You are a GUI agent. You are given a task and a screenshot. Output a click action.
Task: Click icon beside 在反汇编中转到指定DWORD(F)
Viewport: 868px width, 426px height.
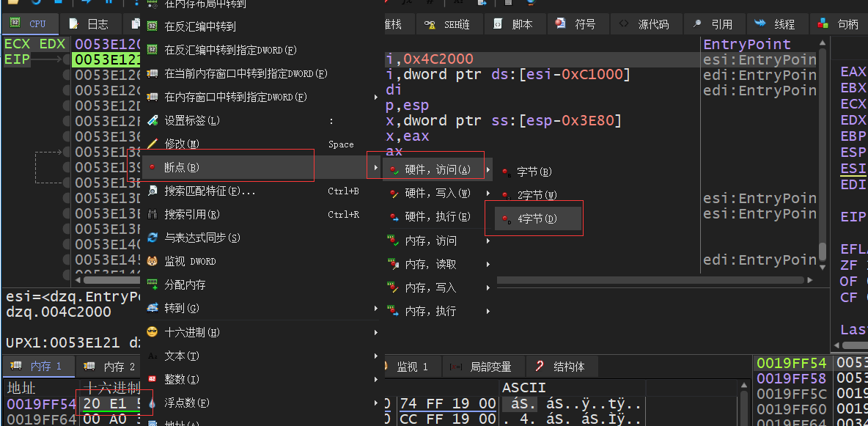[152, 50]
